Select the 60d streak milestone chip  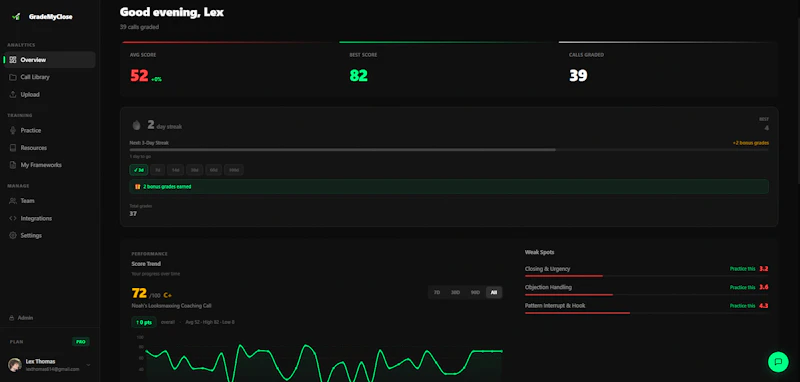coord(214,170)
